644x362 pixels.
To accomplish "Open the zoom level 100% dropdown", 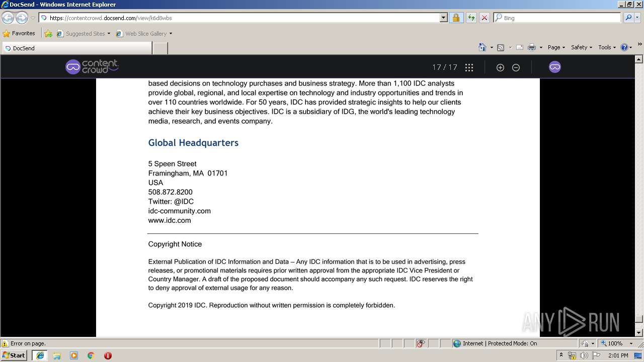I will 631,343.
